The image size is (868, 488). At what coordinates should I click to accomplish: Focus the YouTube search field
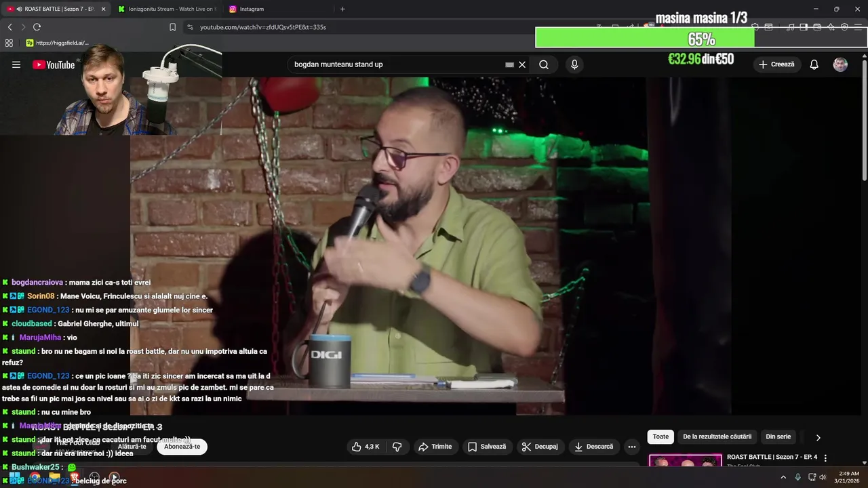pyautogui.click(x=397, y=64)
